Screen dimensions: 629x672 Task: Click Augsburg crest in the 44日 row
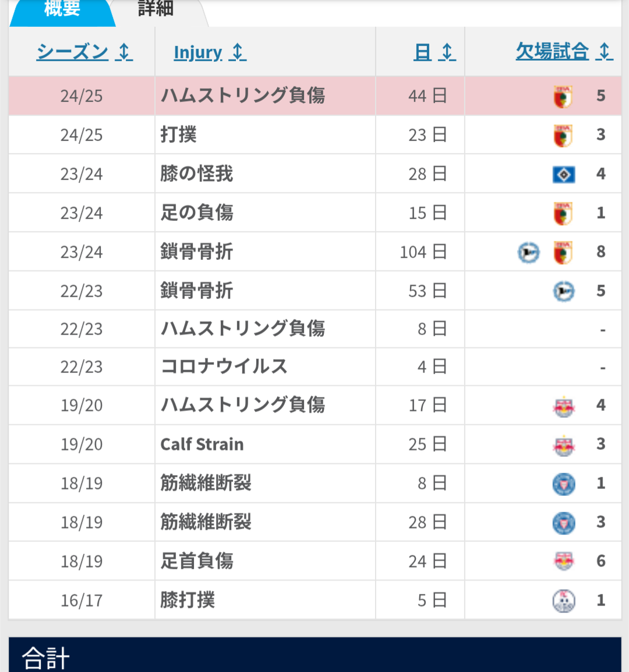pyautogui.click(x=563, y=96)
